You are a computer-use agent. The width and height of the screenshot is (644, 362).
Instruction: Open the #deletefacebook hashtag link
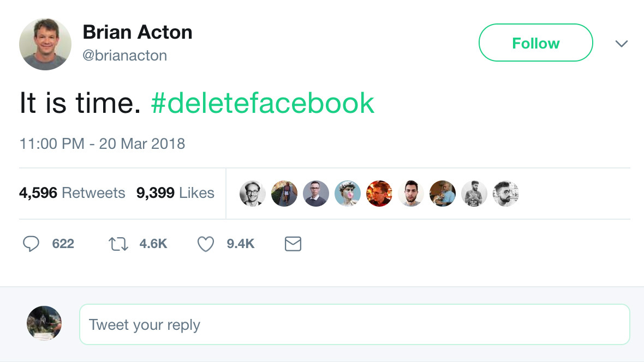pos(263,102)
